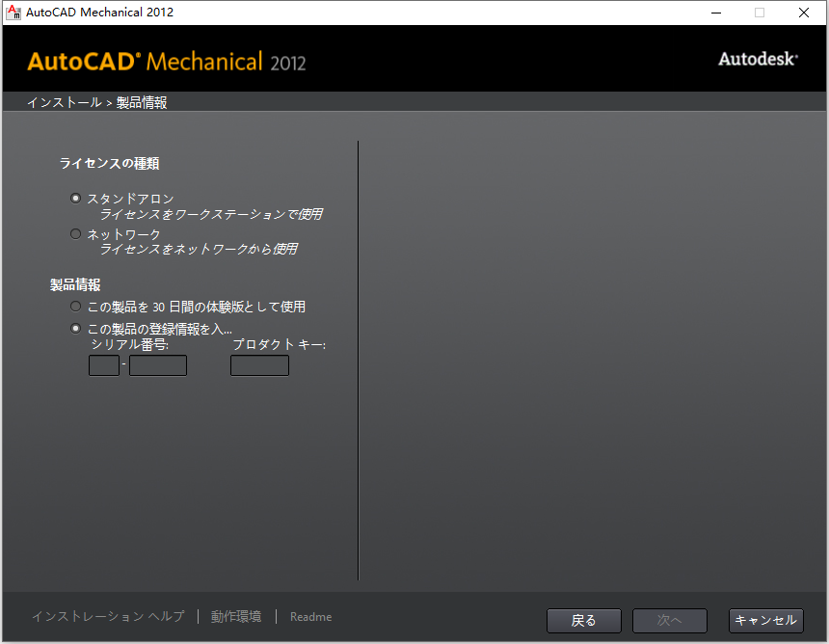Click the キャンセル button

(x=766, y=620)
